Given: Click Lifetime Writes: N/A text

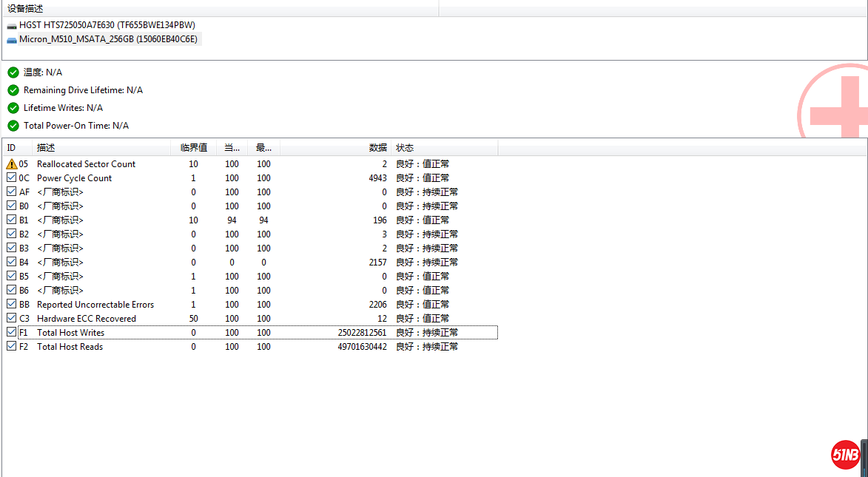Looking at the screenshot, I should [x=63, y=108].
